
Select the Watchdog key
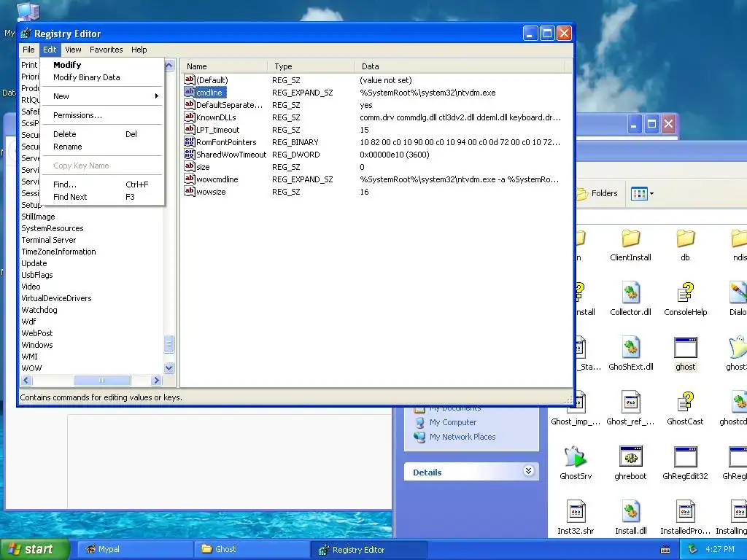tap(39, 310)
